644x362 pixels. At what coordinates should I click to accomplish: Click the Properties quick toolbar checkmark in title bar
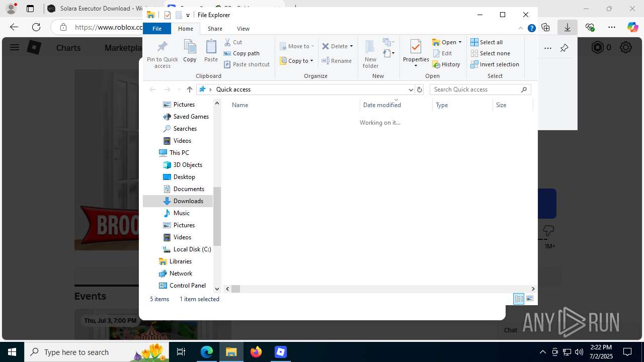tap(168, 15)
